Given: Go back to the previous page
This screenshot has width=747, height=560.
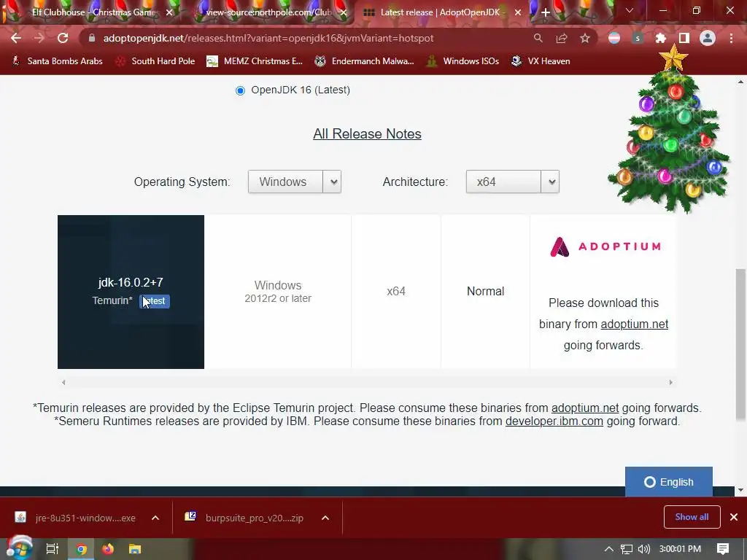Looking at the screenshot, I should [x=16, y=38].
